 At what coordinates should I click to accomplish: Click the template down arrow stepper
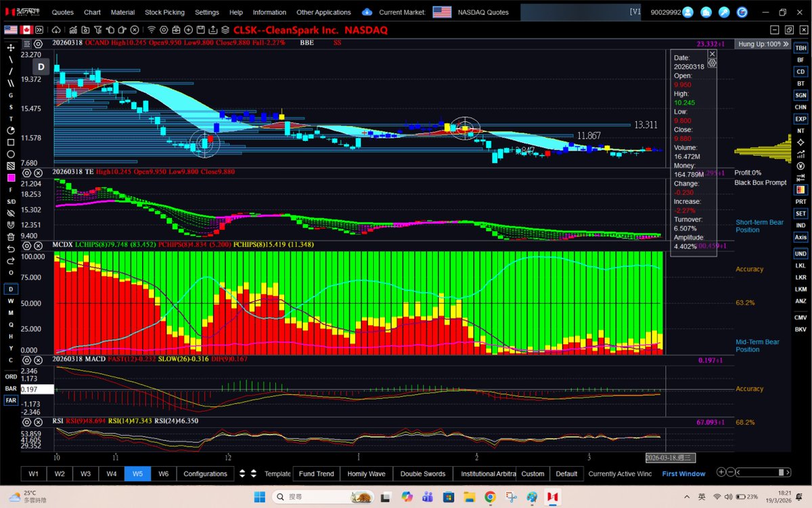coord(254,475)
